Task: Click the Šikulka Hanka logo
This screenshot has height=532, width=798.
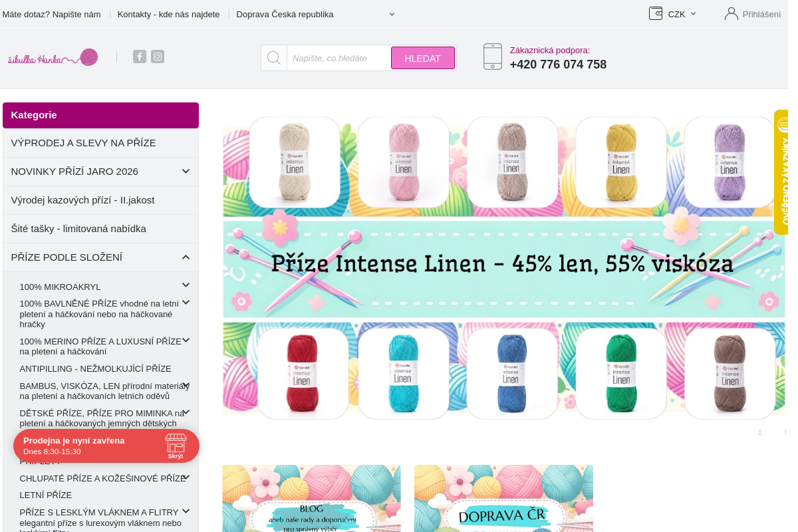Action: [x=53, y=57]
